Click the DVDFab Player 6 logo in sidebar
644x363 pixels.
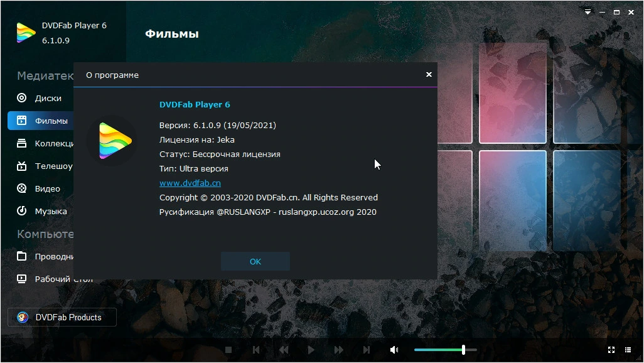[26, 33]
